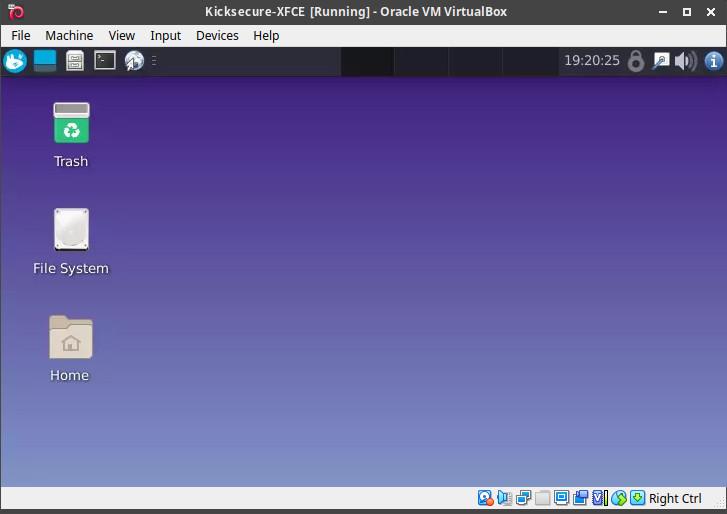
Task: Open the Machine menu
Action: click(69, 35)
